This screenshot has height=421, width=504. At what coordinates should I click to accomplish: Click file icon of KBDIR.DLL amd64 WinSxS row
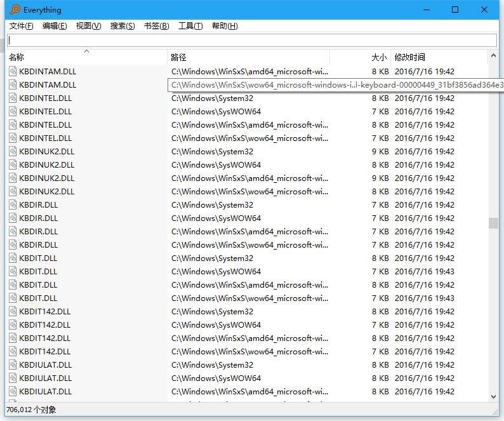13,232
